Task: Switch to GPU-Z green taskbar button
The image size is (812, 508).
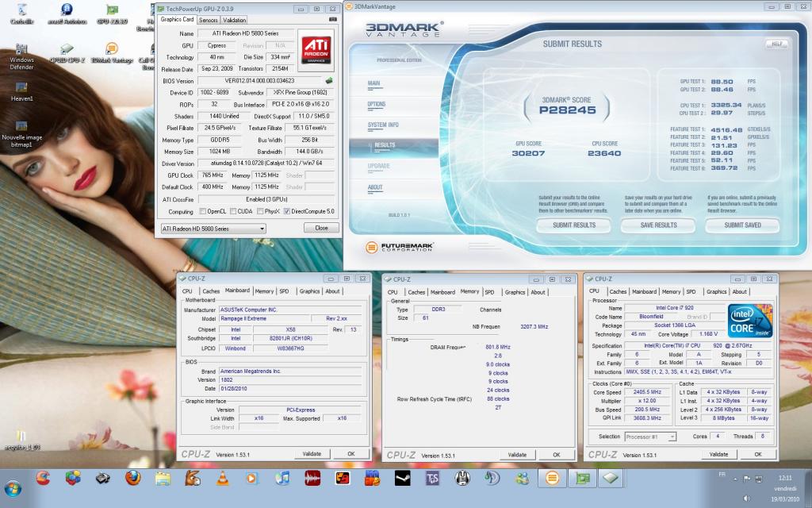Action: point(582,478)
